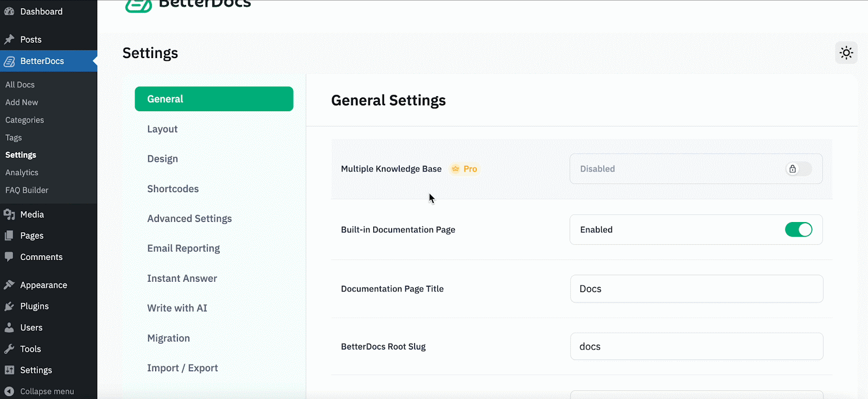
Task: Click the Collapse menu arrow icon
Action: click(x=9, y=391)
